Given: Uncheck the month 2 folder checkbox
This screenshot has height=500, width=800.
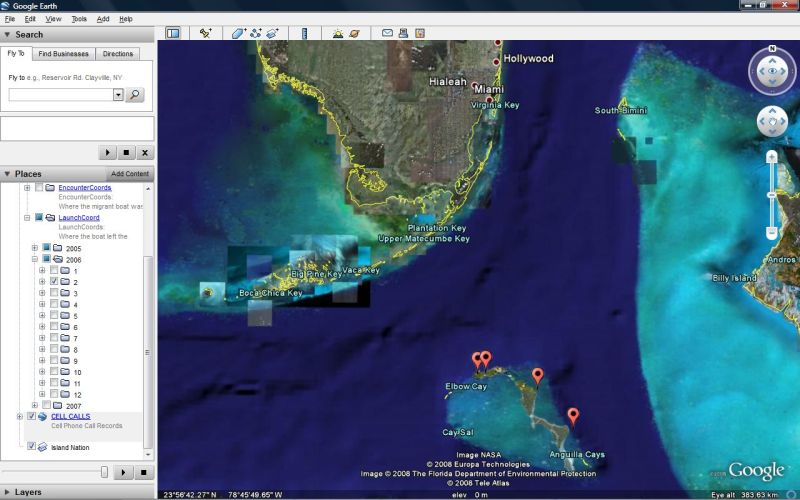Looking at the screenshot, I should point(54,282).
